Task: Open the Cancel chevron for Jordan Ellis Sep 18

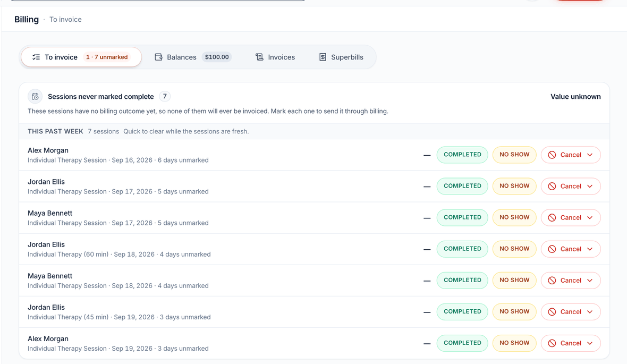Action: [590, 249]
